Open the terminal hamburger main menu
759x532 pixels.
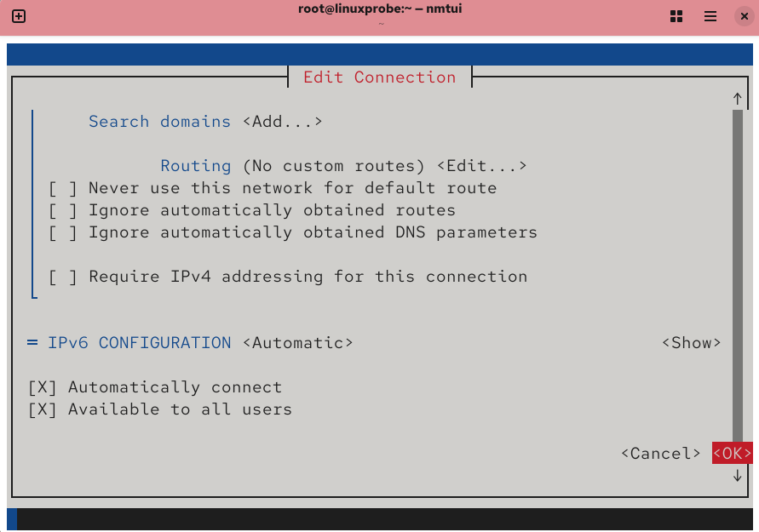click(x=710, y=16)
